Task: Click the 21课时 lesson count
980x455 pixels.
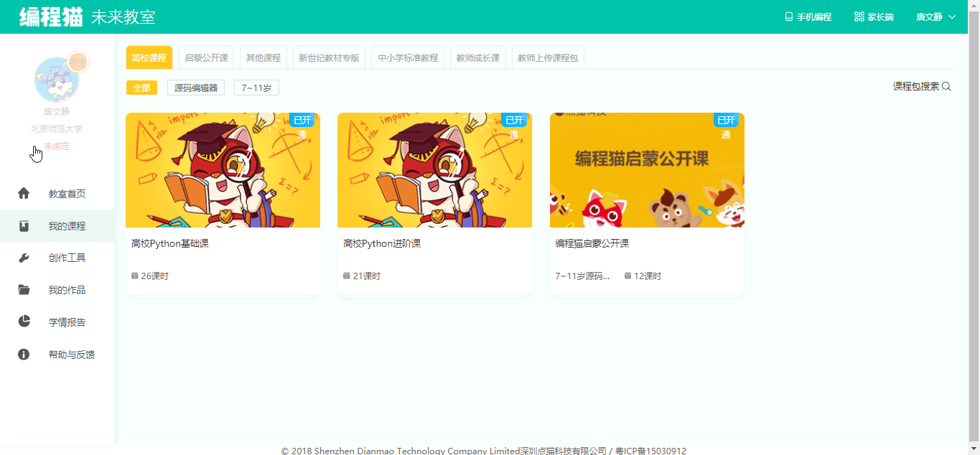Action: click(366, 276)
